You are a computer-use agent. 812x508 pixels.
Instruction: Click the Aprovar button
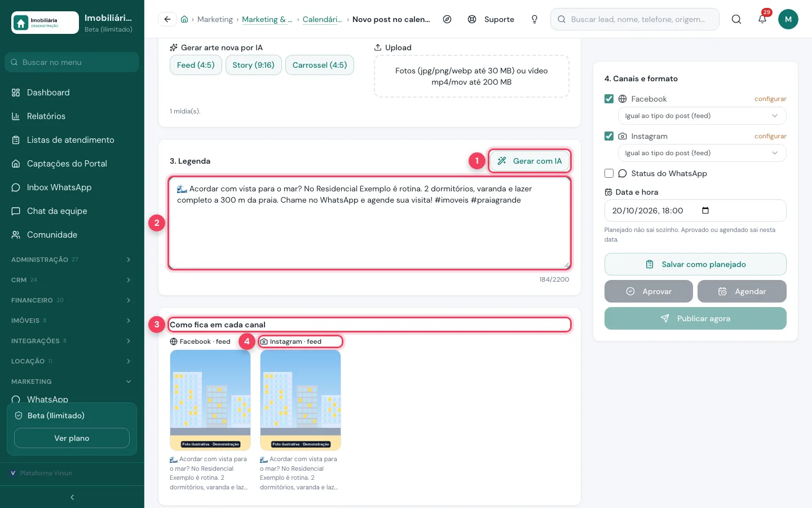coord(648,291)
